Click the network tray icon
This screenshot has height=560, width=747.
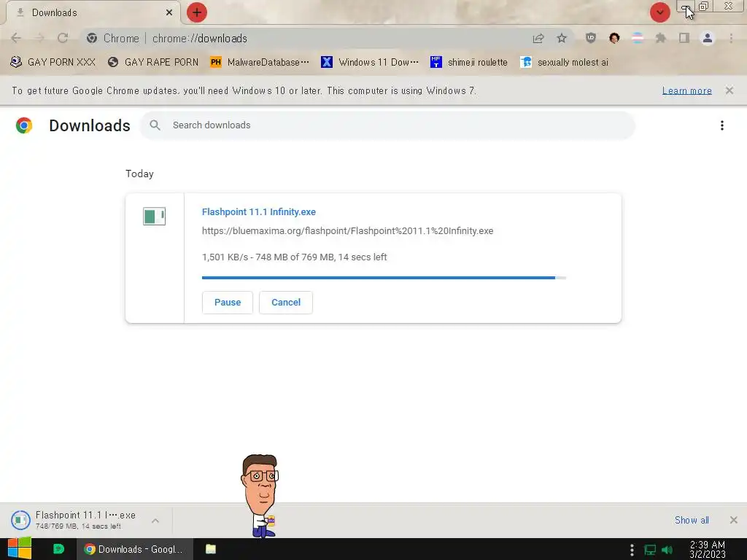point(650,550)
